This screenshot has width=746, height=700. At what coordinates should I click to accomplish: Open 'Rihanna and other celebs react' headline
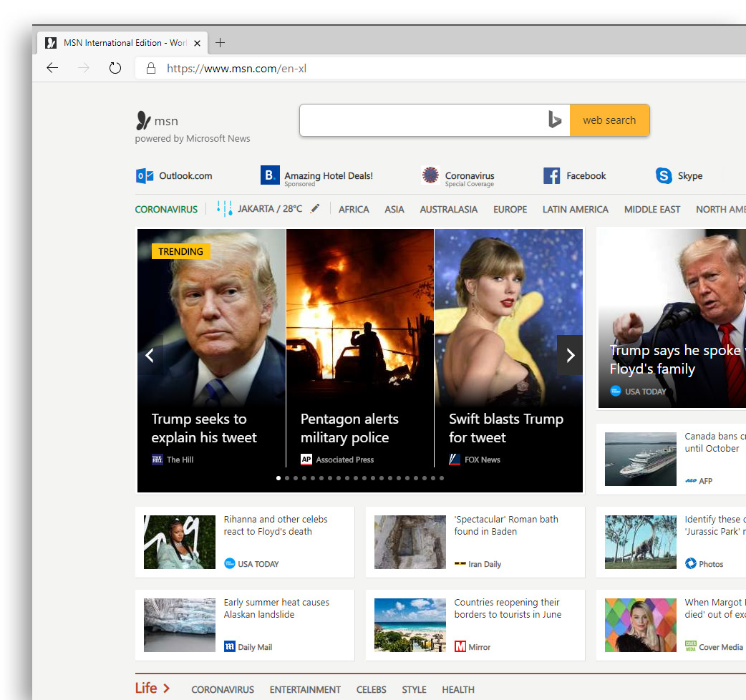pos(276,525)
